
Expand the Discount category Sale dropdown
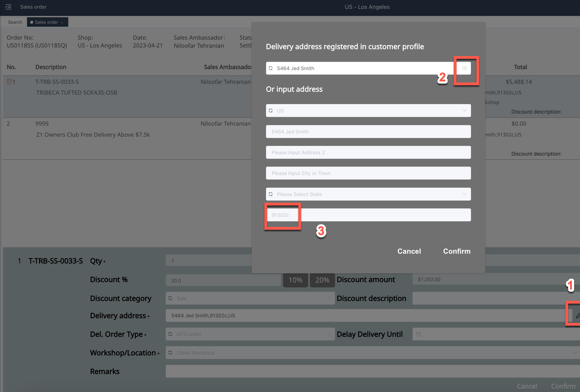(x=328, y=298)
